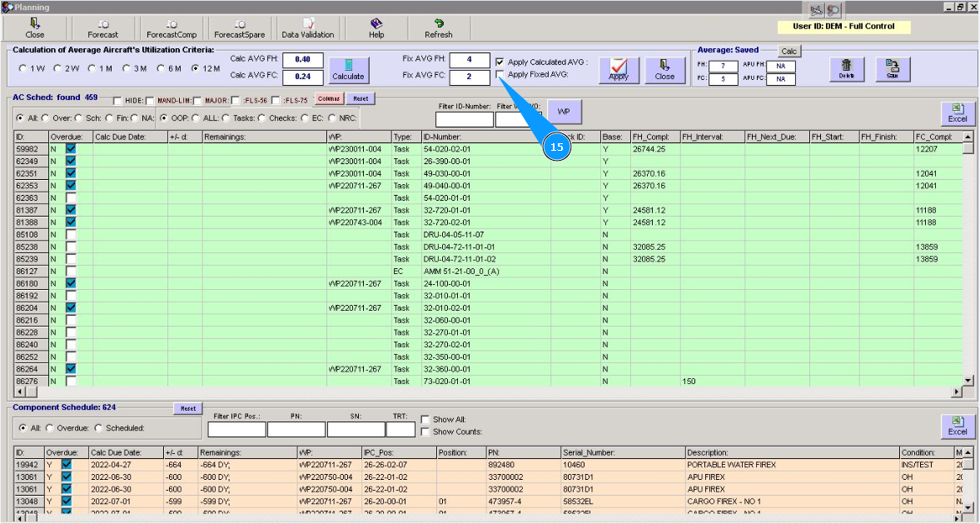This screenshot has height=524, width=980.
Task: Click the Filter ID-Number input field
Action: (464, 120)
